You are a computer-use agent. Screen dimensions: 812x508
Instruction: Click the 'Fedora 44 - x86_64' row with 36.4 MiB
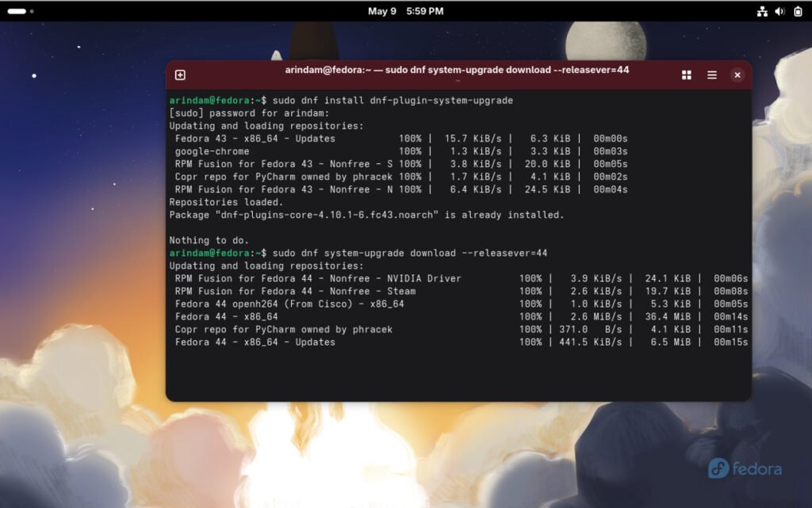click(461, 316)
